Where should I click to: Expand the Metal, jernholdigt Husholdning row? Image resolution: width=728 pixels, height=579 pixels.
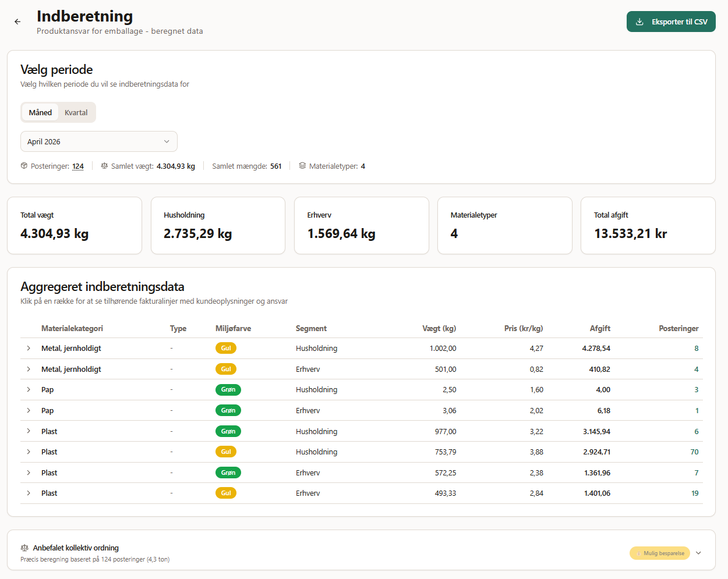click(x=29, y=348)
